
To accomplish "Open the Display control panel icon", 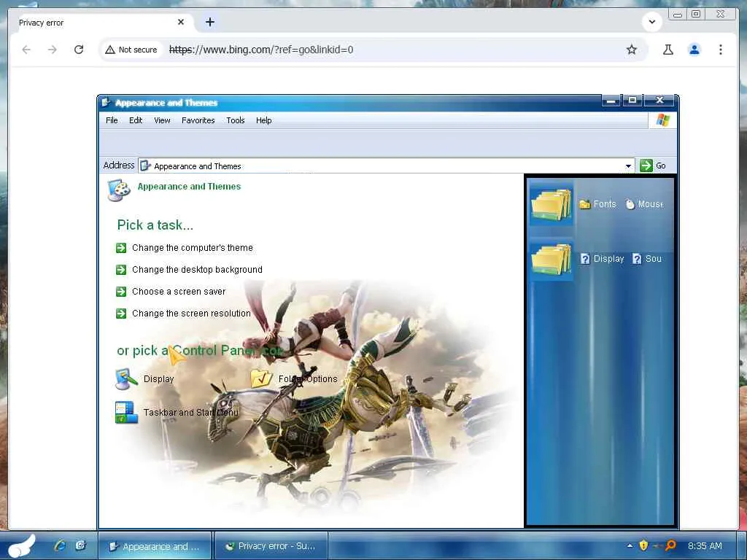I will pos(125,379).
